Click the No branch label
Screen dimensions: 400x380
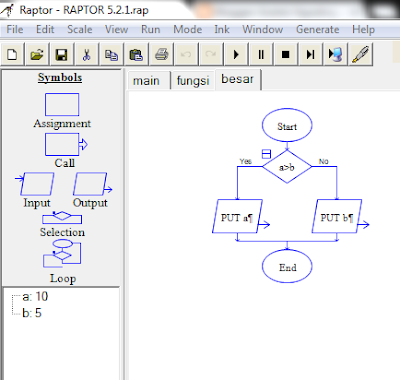click(323, 161)
